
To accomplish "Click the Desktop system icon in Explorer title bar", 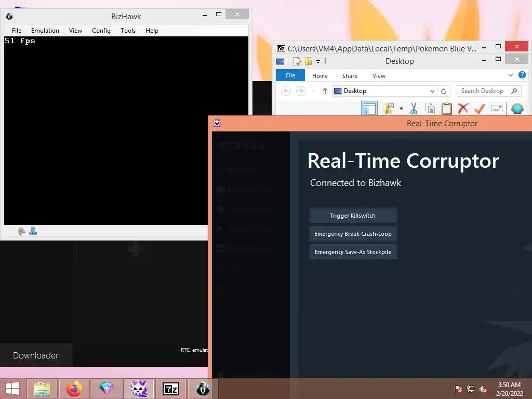I will pos(280,61).
